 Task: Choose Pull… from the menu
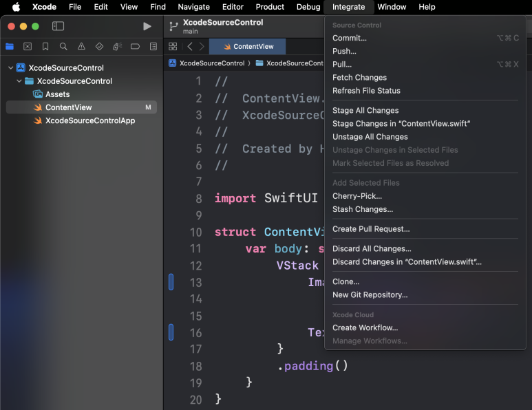[425, 64]
